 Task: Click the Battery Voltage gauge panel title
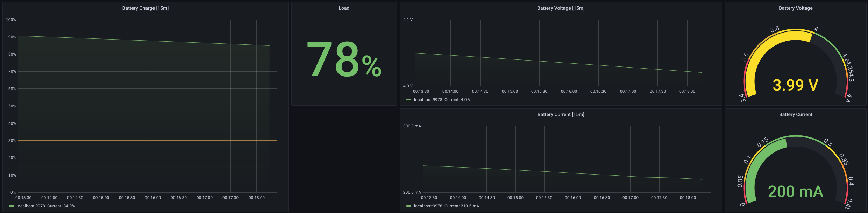point(796,8)
